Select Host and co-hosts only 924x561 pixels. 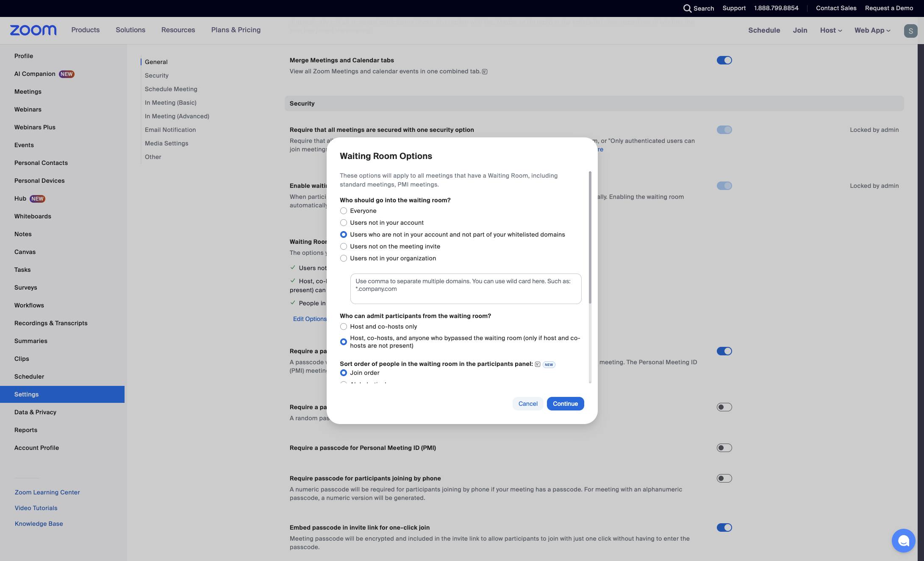coord(344,327)
